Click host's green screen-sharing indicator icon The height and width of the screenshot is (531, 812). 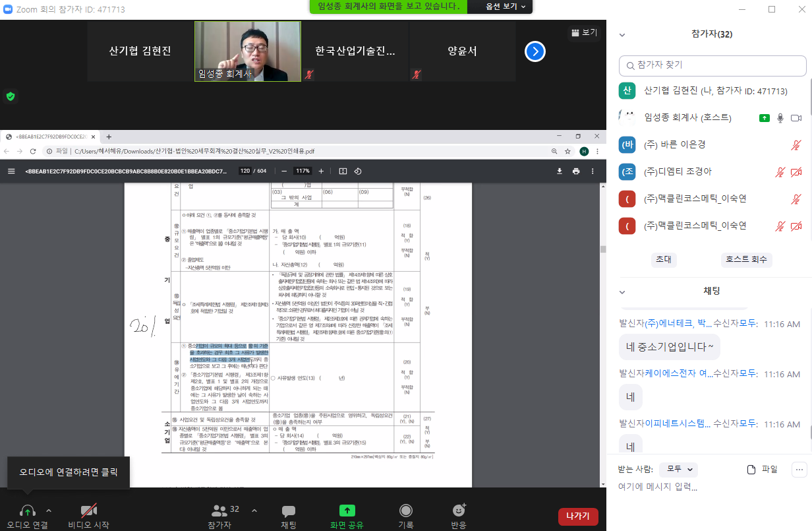pyautogui.click(x=765, y=117)
